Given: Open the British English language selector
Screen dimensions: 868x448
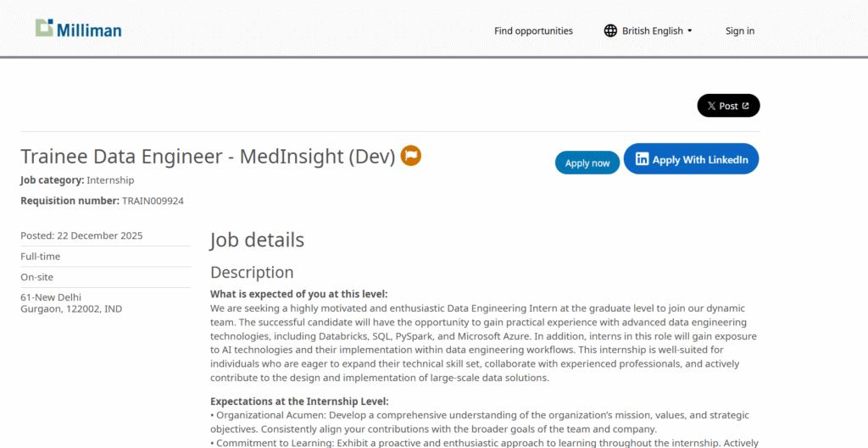Looking at the screenshot, I should [652, 30].
